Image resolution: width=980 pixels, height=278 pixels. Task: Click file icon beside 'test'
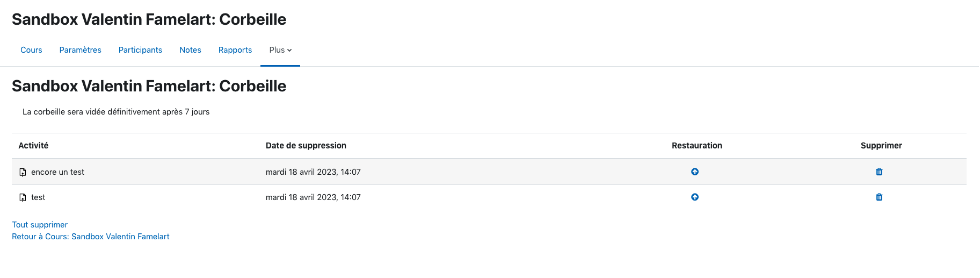click(23, 198)
